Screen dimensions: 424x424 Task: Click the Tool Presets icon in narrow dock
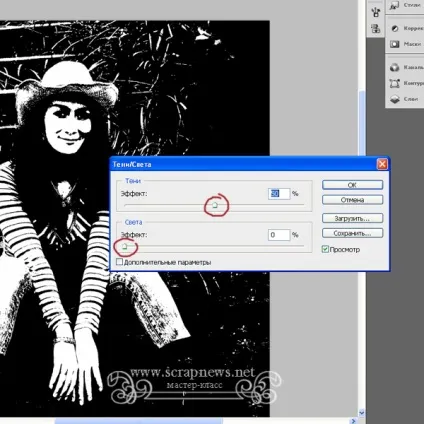point(376,12)
